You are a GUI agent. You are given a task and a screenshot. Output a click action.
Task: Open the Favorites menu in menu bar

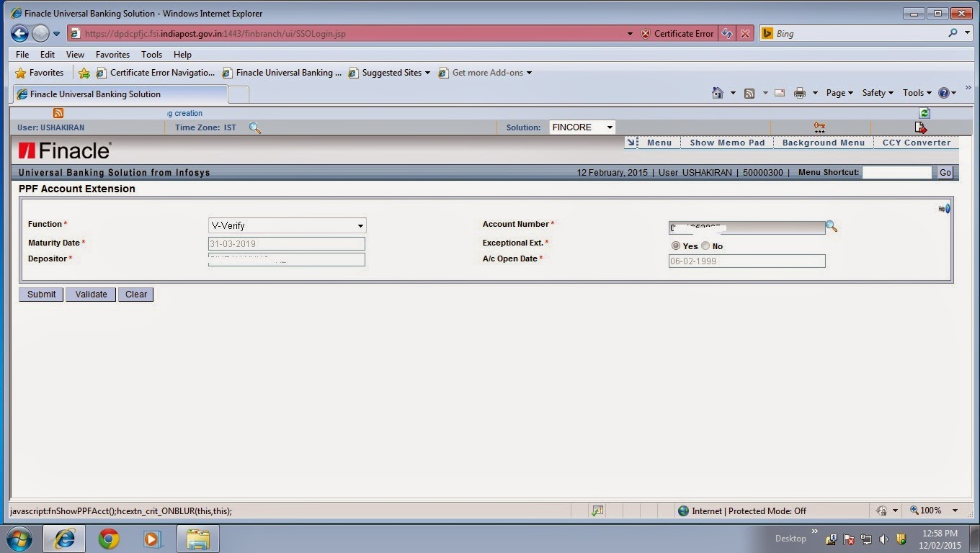click(x=112, y=54)
